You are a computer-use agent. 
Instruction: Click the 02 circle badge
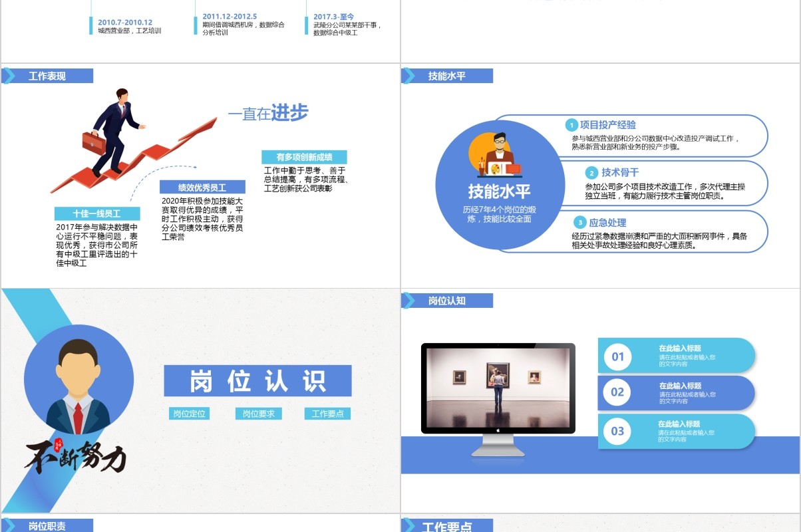click(618, 392)
